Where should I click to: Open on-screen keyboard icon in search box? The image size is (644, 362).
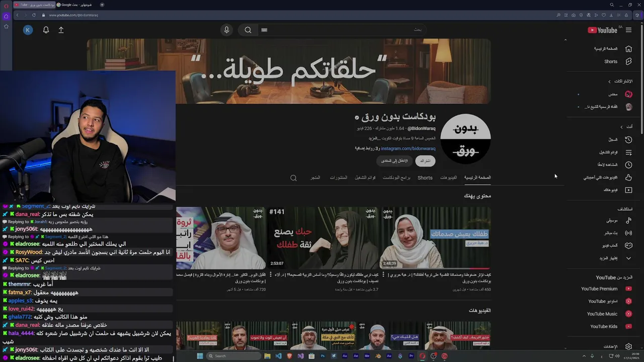click(x=265, y=30)
